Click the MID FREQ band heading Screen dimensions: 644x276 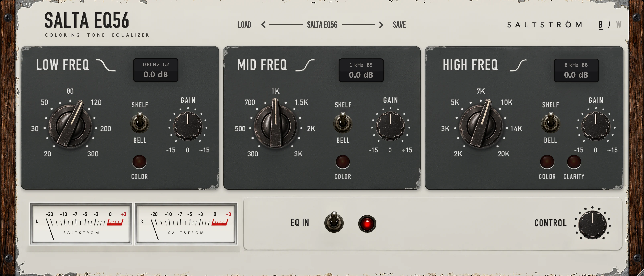262,65
